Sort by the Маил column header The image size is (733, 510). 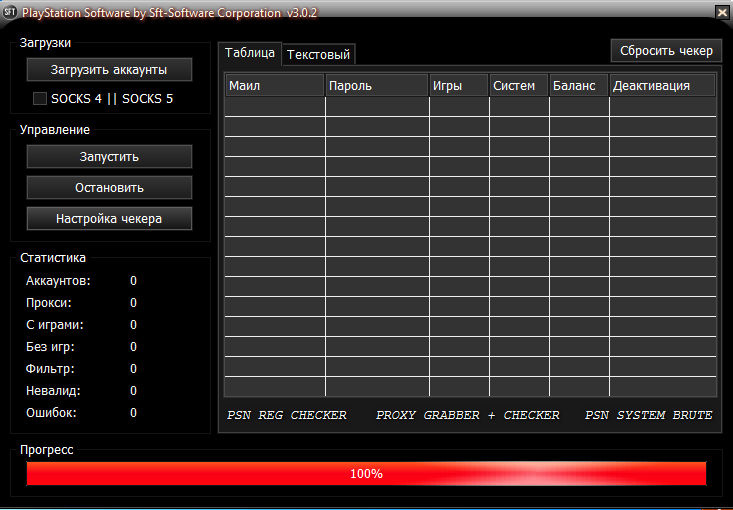coord(274,86)
